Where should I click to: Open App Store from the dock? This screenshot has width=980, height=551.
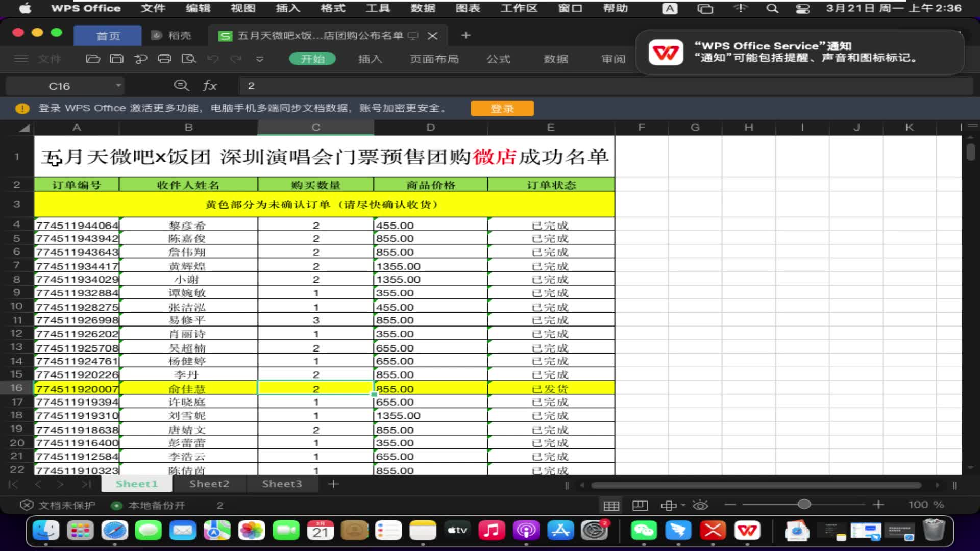pos(560,531)
